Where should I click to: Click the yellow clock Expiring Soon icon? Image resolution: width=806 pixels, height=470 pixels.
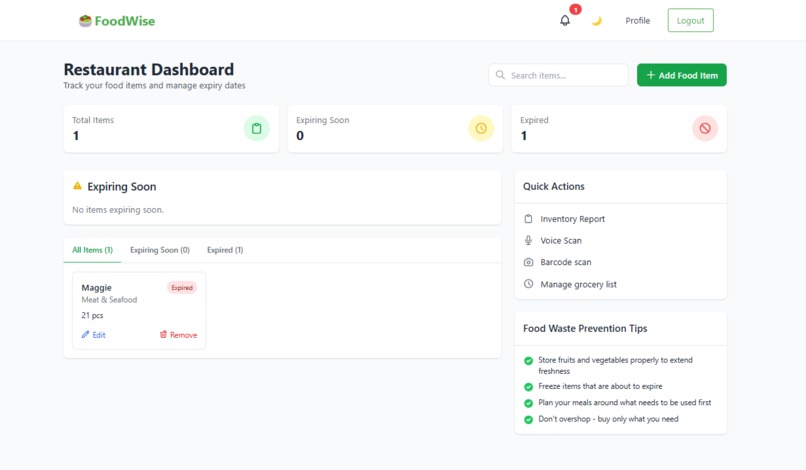click(x=481, y=128)
